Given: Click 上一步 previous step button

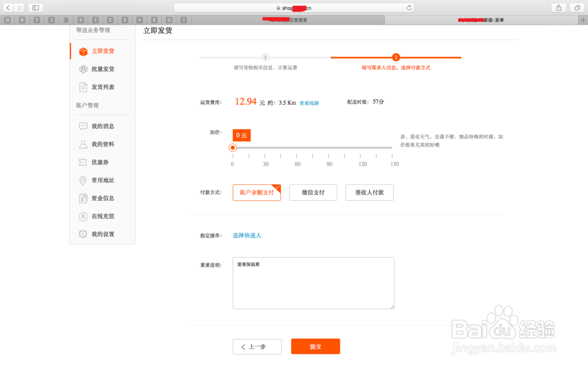Looking at the screenshot, I should pyautogui.click(x=257, y=347).
